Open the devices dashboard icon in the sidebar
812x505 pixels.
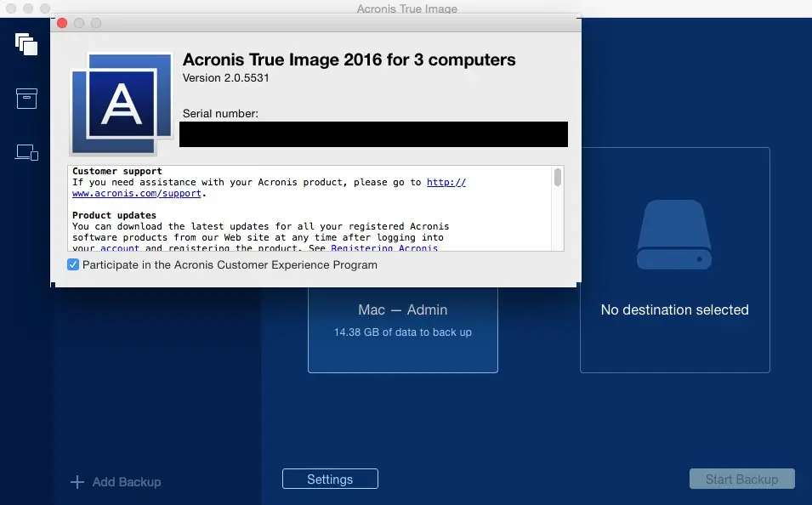[26, 152]
